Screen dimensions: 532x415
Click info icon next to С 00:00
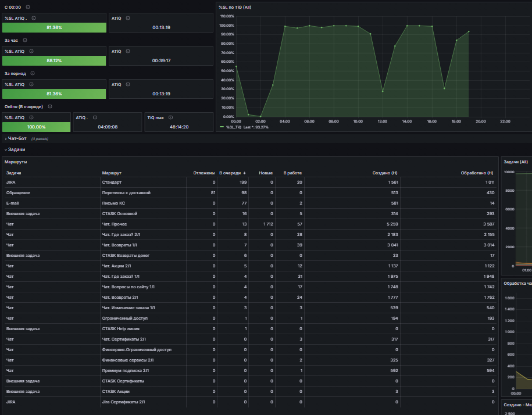tap(28, 7)
